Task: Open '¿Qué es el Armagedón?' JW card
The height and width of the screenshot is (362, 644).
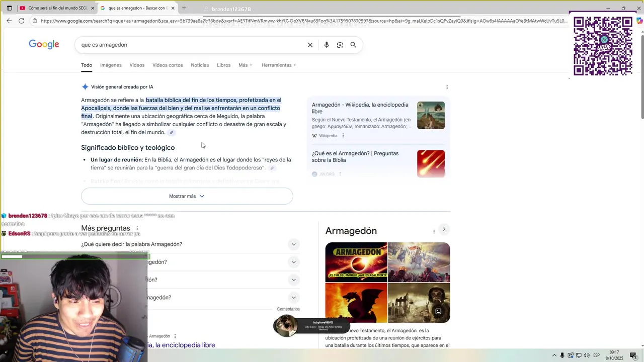Action: click(355, 157)
